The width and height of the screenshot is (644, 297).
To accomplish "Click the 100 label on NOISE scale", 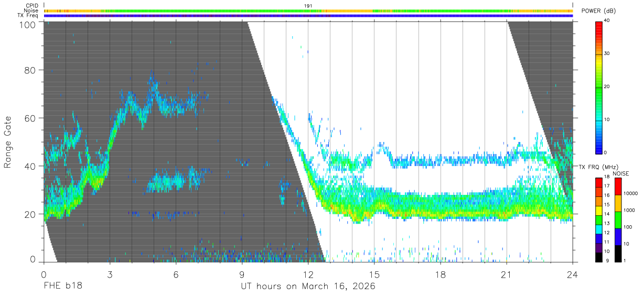I will point(628,227).
